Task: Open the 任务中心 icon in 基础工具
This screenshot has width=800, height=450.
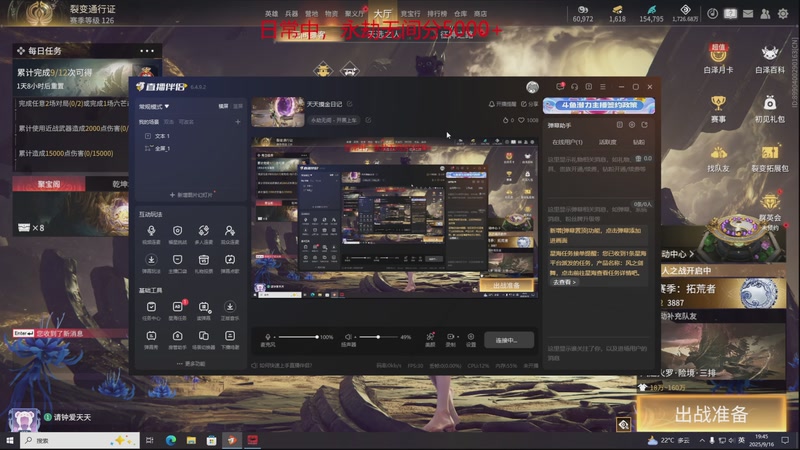Action: 151,307
